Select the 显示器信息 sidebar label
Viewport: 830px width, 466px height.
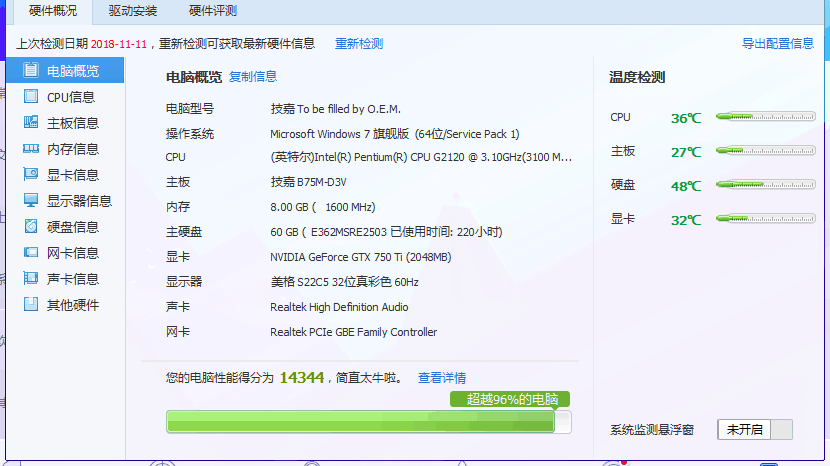pyautogui.click(x=79, y=201)
